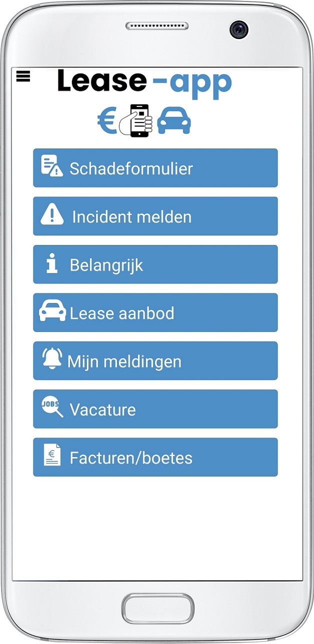Go to Facturen/boetes
The height and width of the screenshot is (644, 314).
tap(155, 457)
